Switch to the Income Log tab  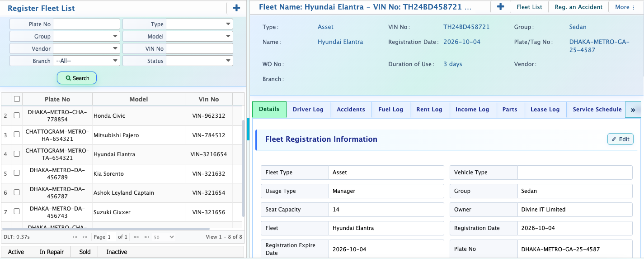[x=472, y=110]
